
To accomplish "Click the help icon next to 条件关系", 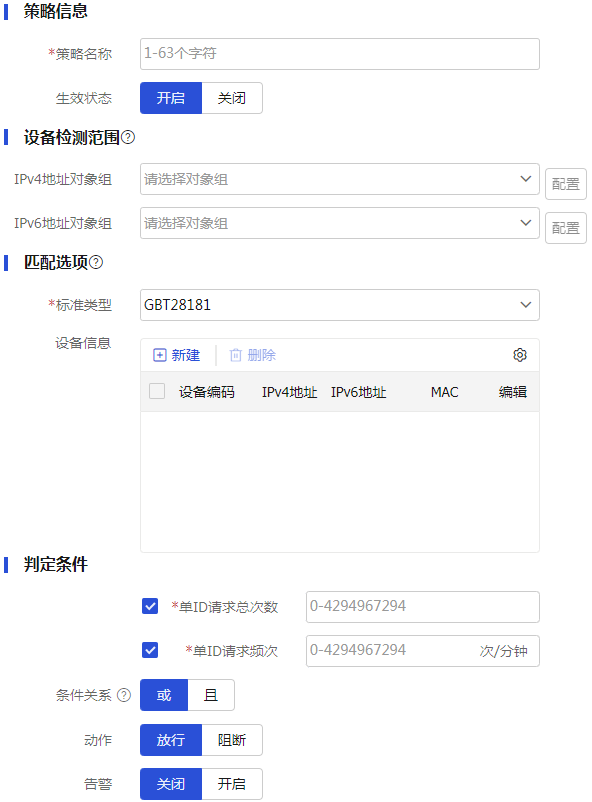I will 124,695.
